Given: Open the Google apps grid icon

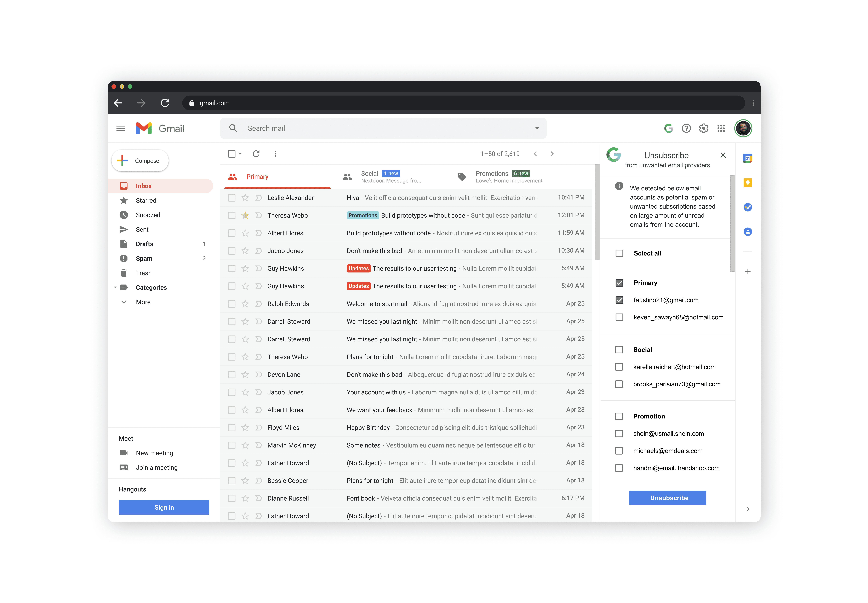Looking at the screenshot, I should (x=721, y=128).
